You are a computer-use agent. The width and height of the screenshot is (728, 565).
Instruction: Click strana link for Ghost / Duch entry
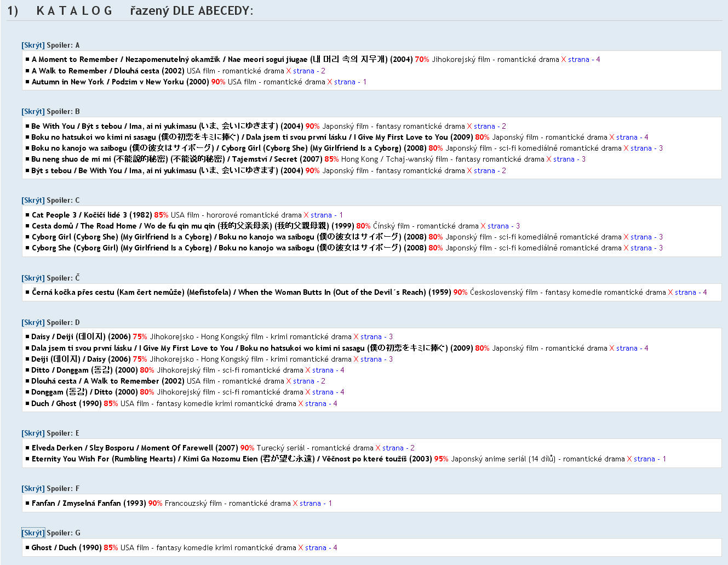click(316, 548)
